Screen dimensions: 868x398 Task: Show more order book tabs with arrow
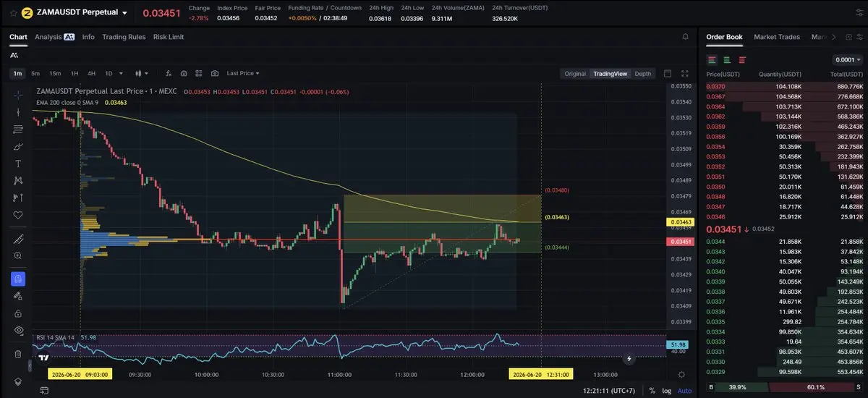(834, 37)
